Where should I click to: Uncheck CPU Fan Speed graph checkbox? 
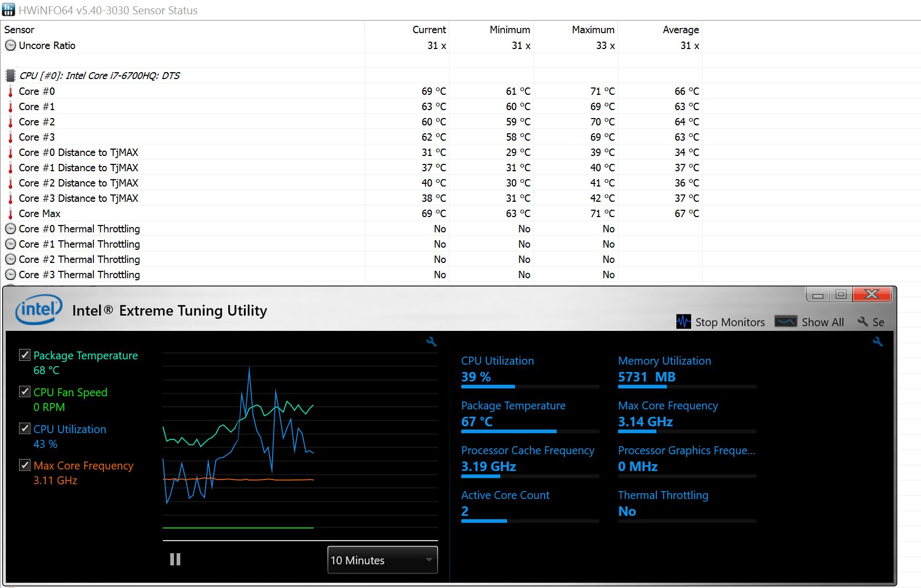(x=24, y=391)
